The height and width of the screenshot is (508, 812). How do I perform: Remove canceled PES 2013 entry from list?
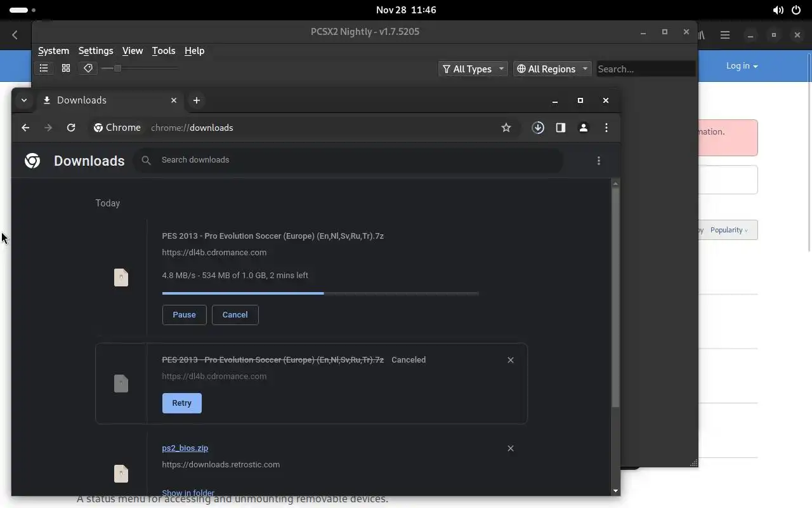click(x=511, y=360)
